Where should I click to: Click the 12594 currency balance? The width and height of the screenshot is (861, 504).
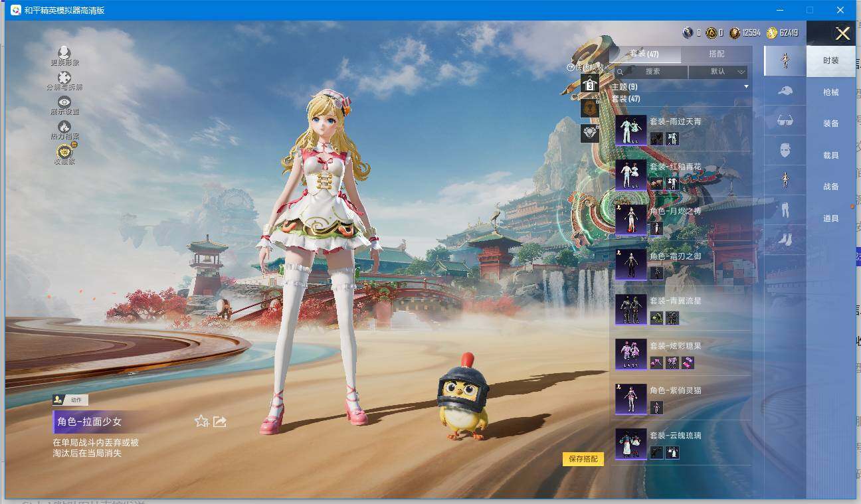[751, 33]
